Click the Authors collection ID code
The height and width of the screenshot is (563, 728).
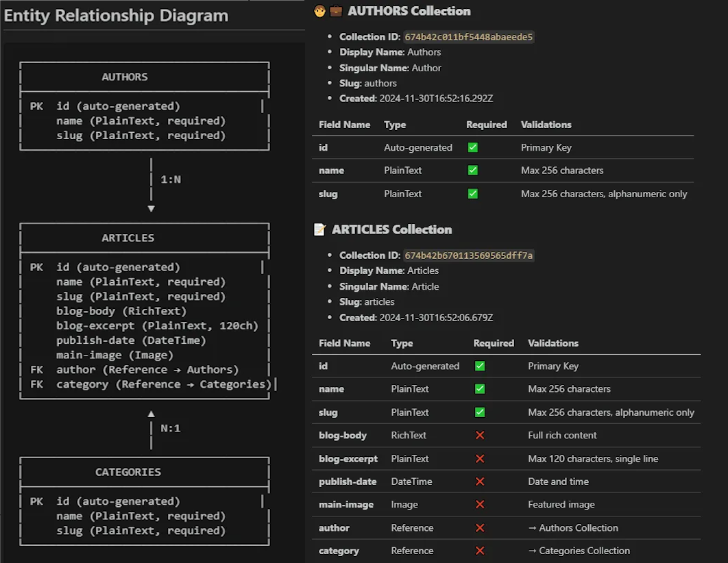click(468, 37)
